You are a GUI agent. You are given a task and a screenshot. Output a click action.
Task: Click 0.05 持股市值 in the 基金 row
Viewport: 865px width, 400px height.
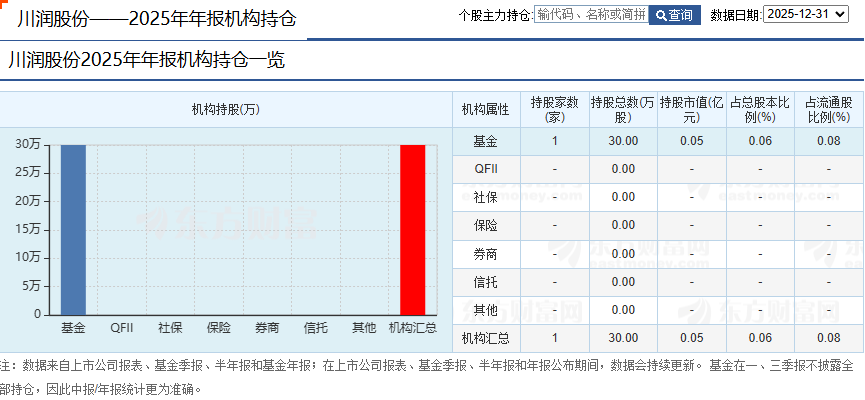[692, 141]
